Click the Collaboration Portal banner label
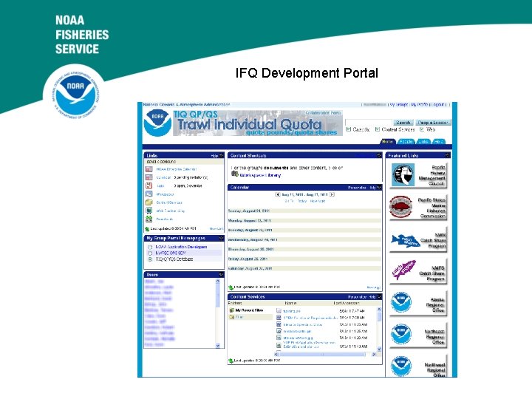The width and height of the screenshot is (532, 399). [x=324, y=113]
